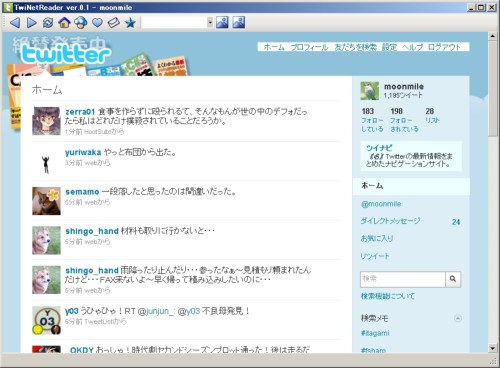Open 友だちを検索 in the top navigation
Image resolution: width=500 pixels, height=368 pixels.
355,47
